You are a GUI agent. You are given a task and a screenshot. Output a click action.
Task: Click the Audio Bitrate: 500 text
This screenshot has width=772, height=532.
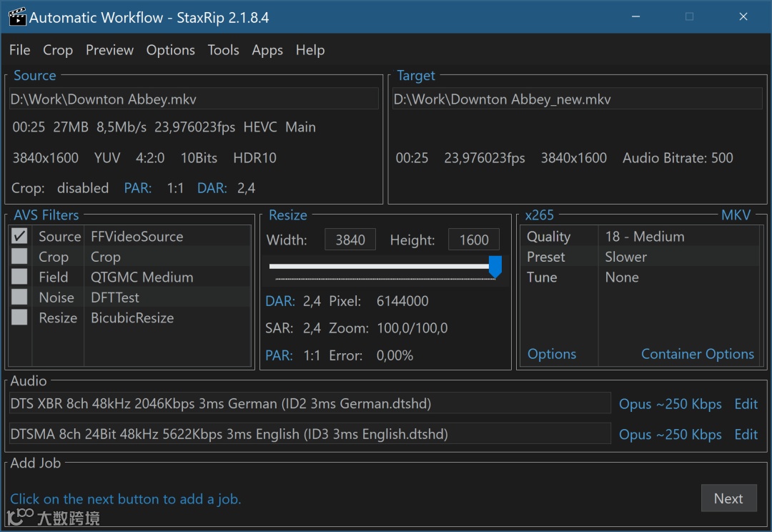coord(678,158)
